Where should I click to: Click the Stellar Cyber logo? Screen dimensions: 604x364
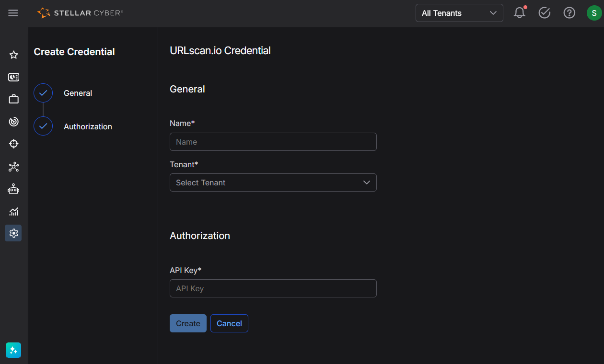coord(80,13)
